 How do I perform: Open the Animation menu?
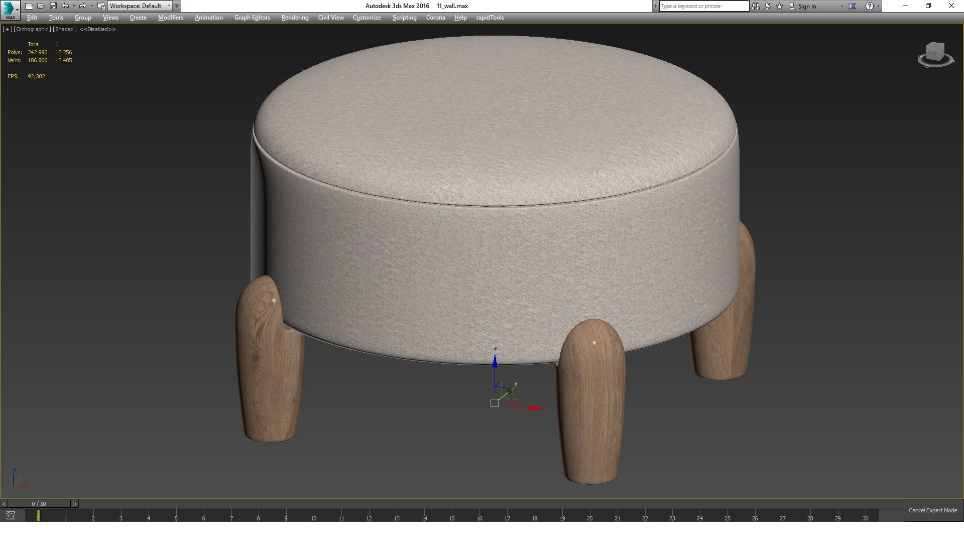pyautogui.click(x=209, y=18)
